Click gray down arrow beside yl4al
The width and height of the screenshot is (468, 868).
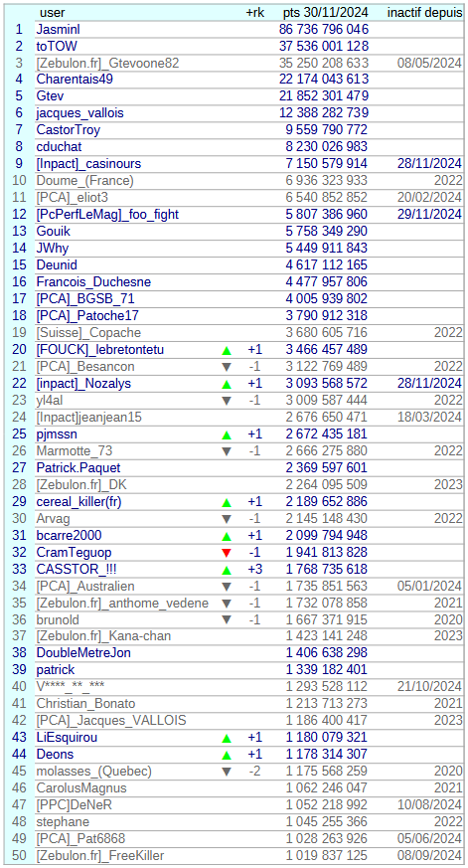pyautogui.click(x=227, y=401)
